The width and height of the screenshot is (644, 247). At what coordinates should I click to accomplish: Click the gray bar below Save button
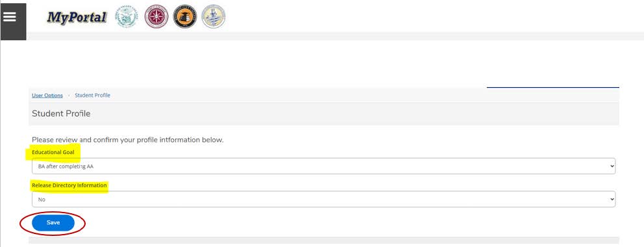(324, 240)
